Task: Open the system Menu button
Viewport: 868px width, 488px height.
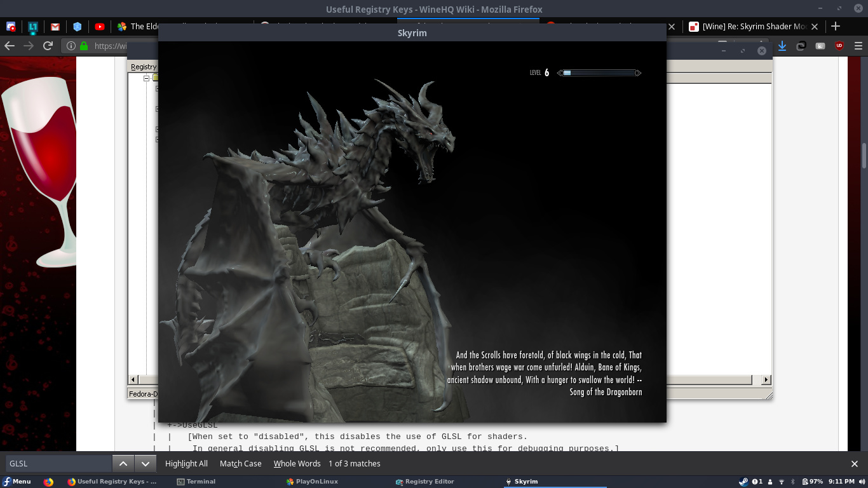Action: point(17,482)
